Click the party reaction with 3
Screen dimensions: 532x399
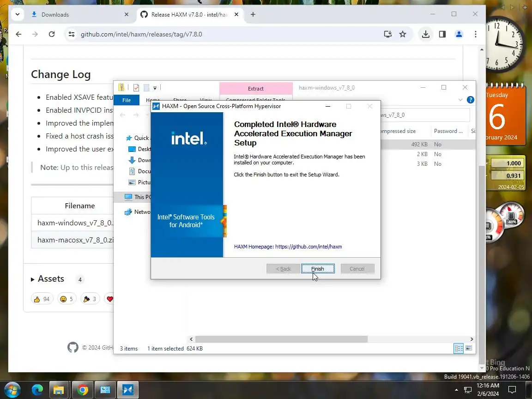click(90, 299)
